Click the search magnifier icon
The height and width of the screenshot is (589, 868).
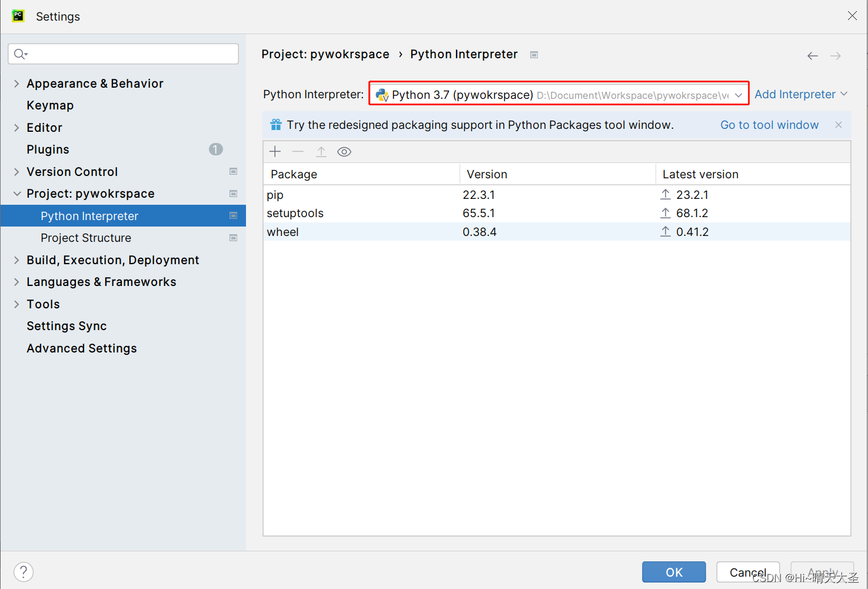pyautogui.click(x=21, y=54)
